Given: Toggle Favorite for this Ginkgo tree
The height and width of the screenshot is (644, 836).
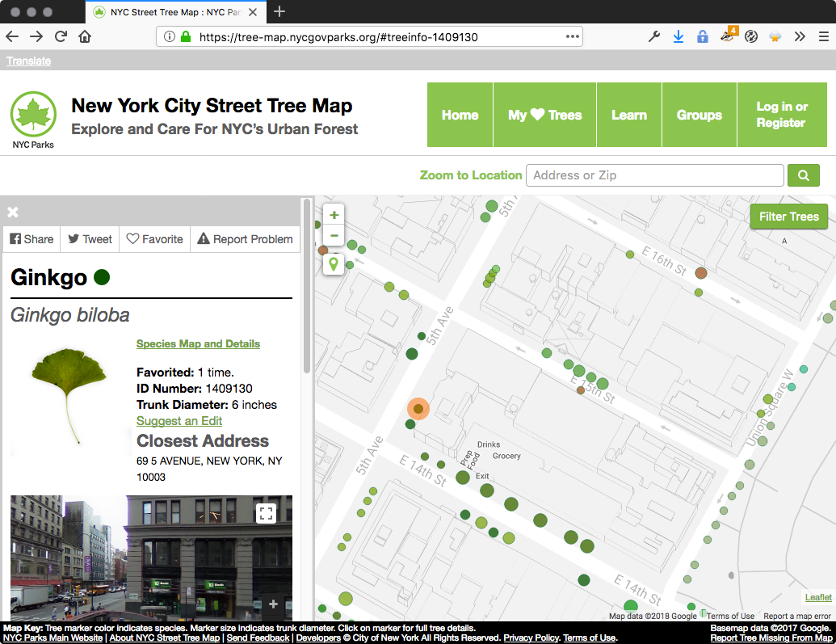Looking at the screenshot, I should [155, 239].
